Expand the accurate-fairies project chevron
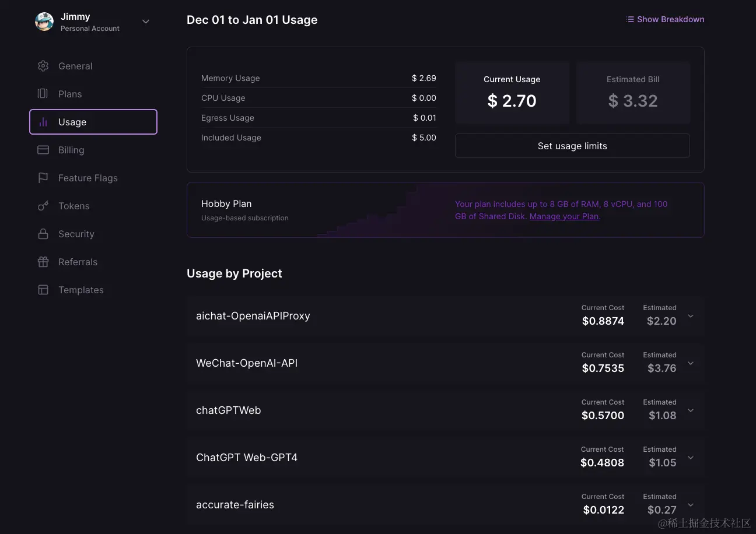The image size is (756, 534). click(x=691, y=505)
